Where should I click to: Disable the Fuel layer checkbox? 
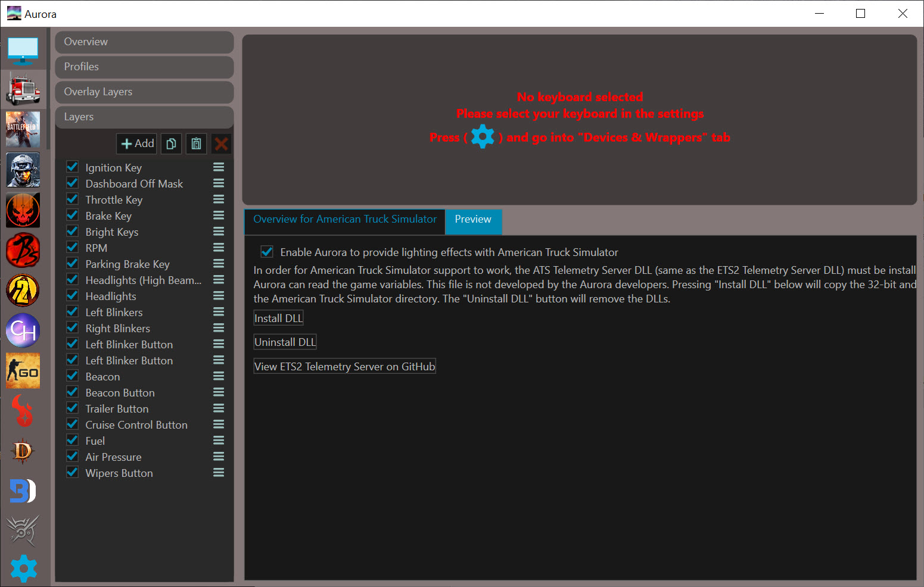click(73, 440)
